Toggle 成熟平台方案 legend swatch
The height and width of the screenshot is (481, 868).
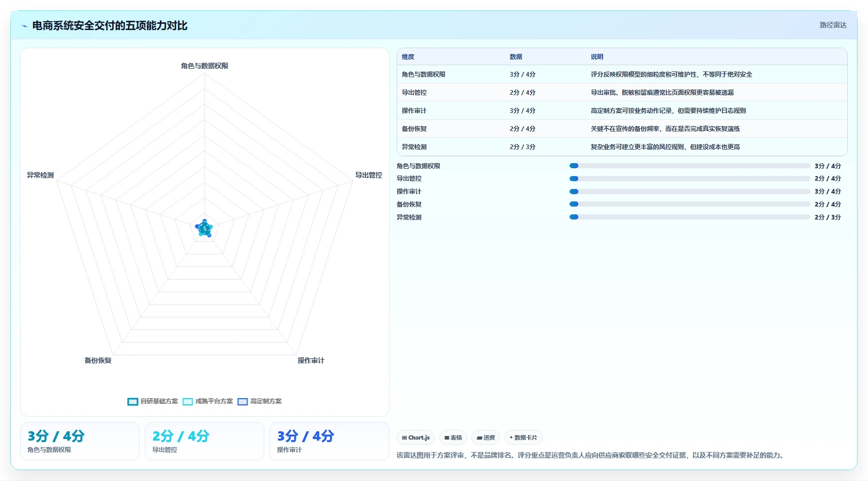coord(188,401)
